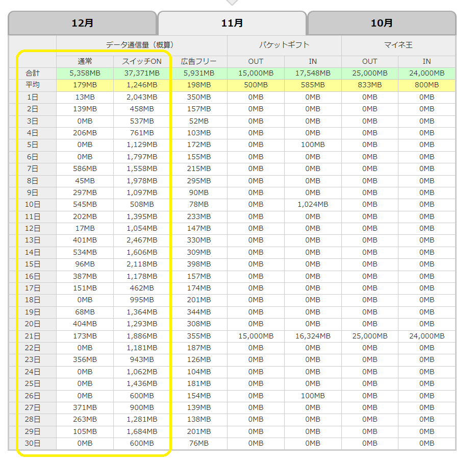Click the average 1,246MB cell
The height and width of the screenshot is (460, 476).
click(x=142, y=85)
